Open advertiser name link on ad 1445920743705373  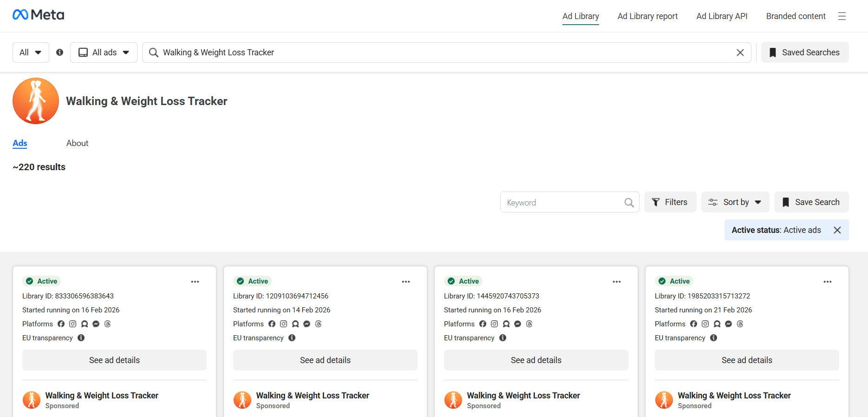(x=523, y=396)
